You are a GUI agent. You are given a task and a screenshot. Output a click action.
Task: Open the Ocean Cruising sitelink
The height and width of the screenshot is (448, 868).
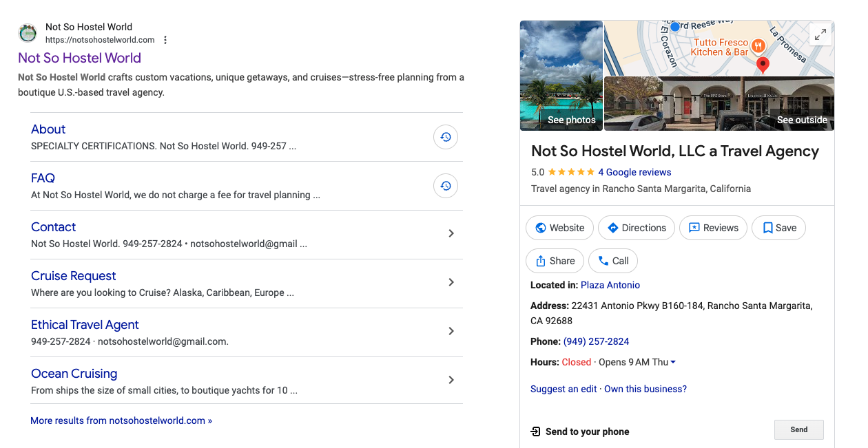pos(74,374)
